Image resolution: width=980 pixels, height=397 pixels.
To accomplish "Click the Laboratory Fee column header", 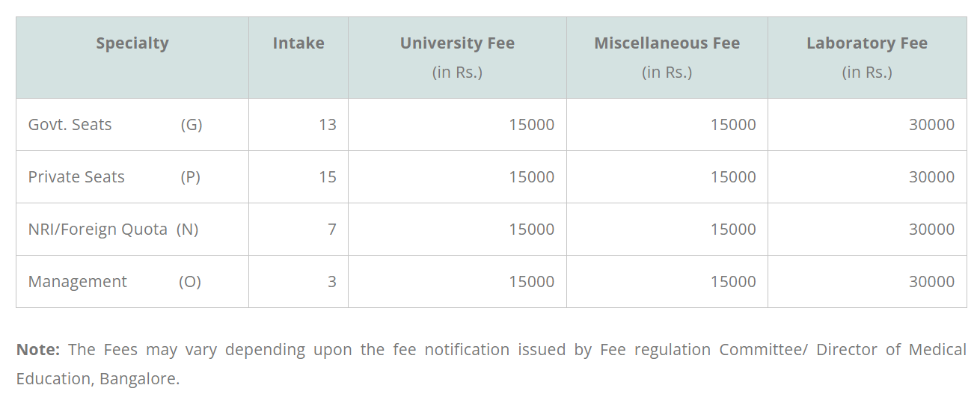I will point(866,43).
